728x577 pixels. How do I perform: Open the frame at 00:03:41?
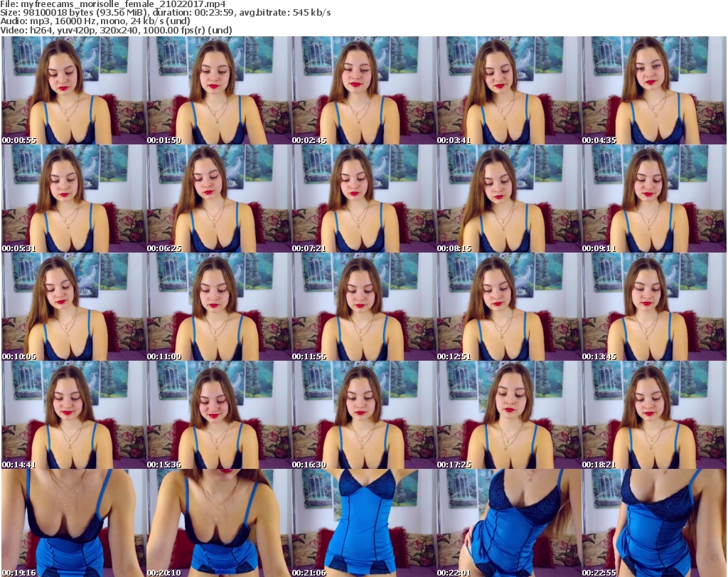(x=509, y=90)
